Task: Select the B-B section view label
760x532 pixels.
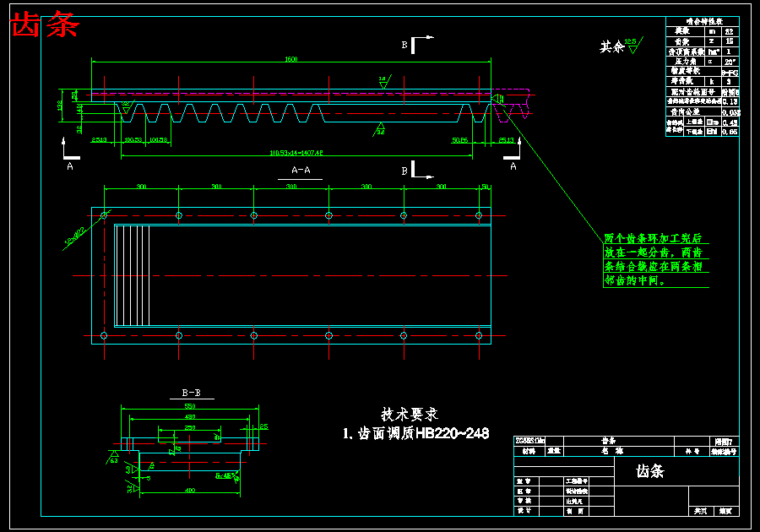Action: click(192, 393)
